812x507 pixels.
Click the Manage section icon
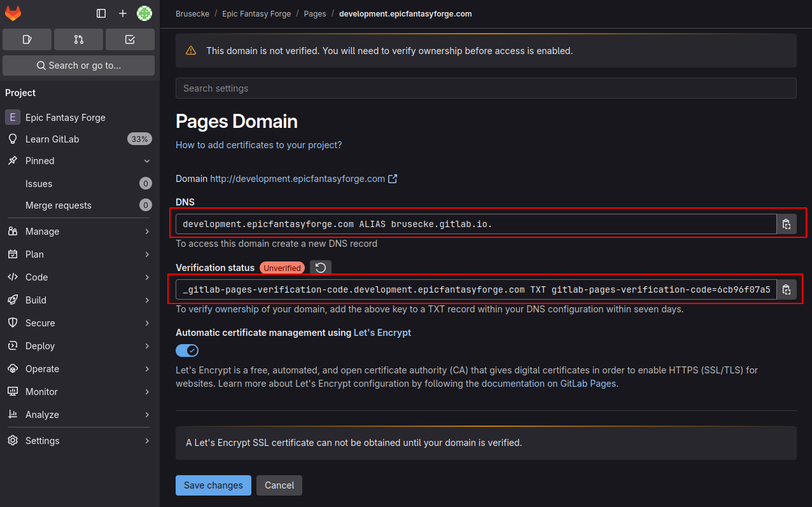pyautogui.click(x=13, y=232)
